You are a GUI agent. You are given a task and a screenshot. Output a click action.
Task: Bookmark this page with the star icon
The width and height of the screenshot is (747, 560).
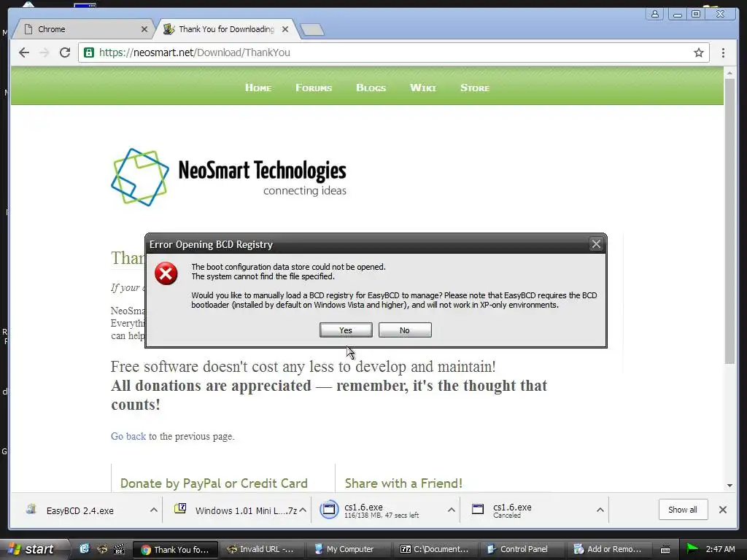click(x=698, y=52)
